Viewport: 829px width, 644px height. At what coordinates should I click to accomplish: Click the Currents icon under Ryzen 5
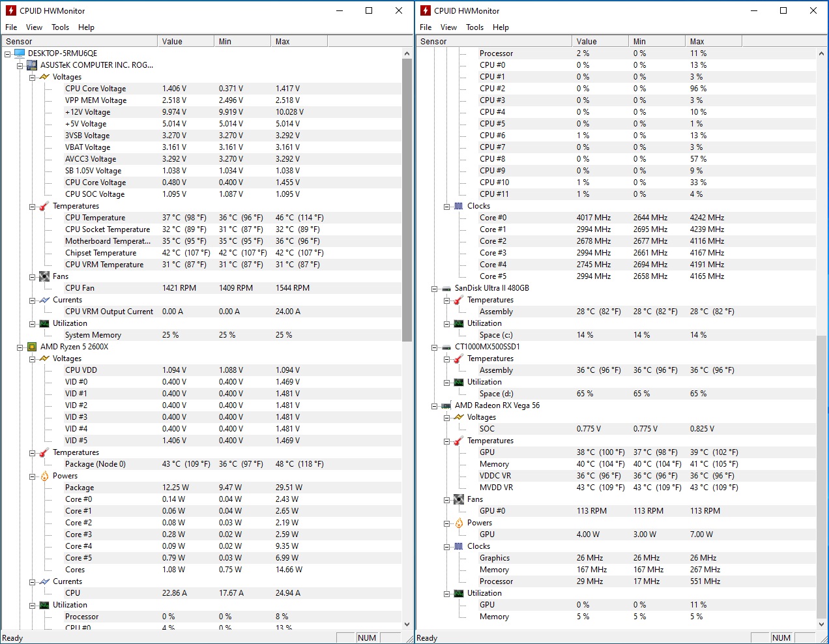44,581
